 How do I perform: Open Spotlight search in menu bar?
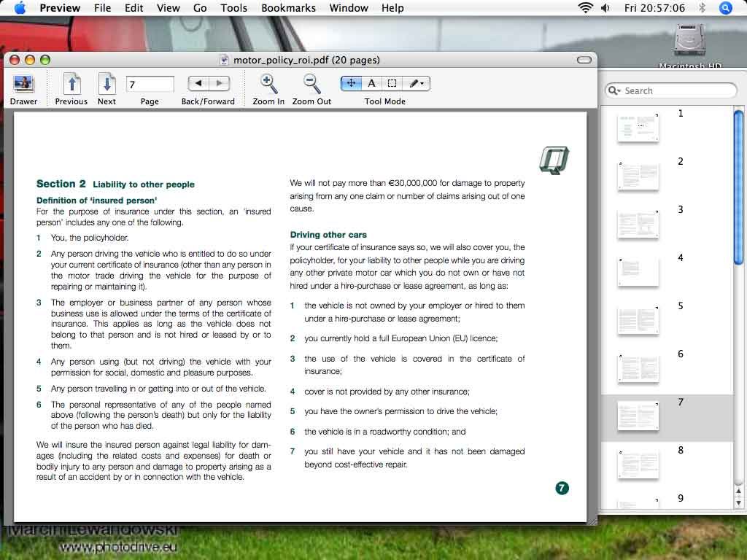(725, 8)
